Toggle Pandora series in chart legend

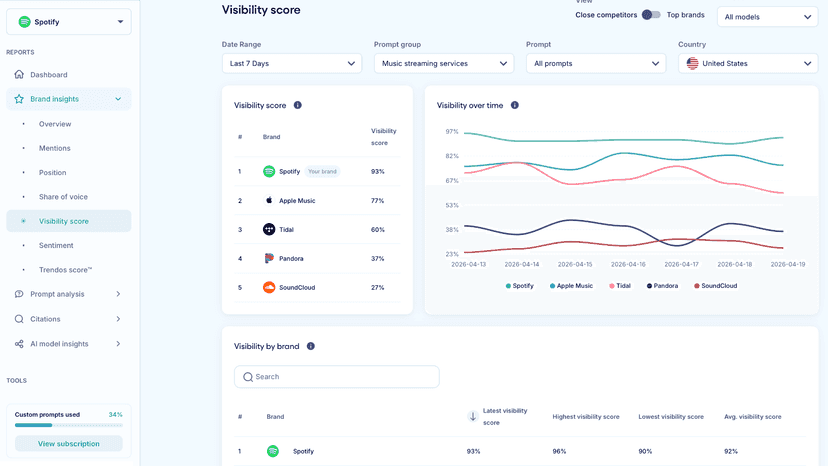pyautogui.click(x=662, y=286)
